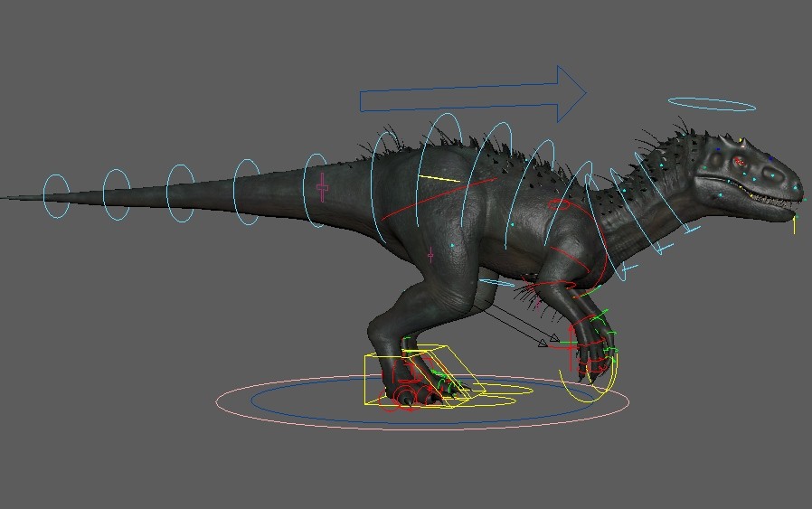This screenshot has height=509, width=812.
Task: Select the blue inner ground circle control
Action: tap(423, 401)
